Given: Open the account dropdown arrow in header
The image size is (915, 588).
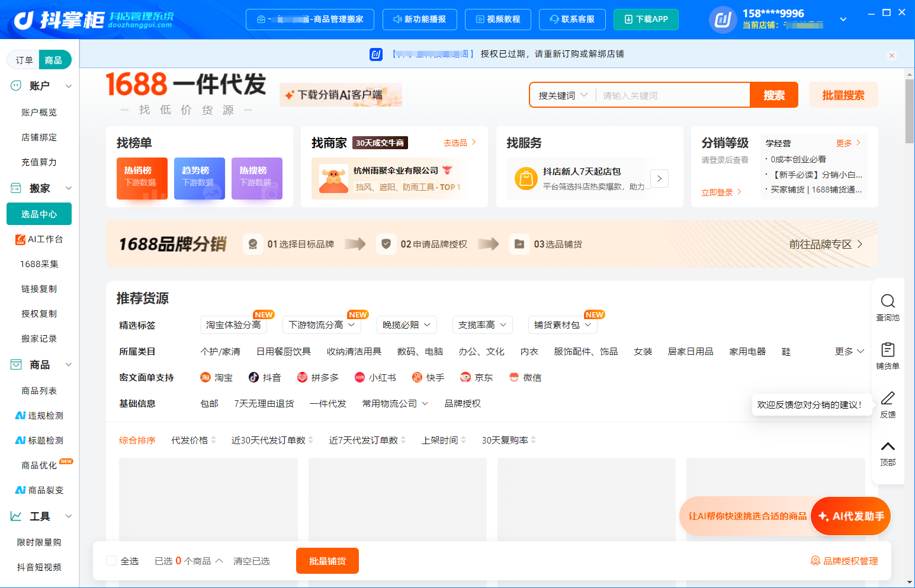Looking at the screenshot, I should [x=843, y=20].
